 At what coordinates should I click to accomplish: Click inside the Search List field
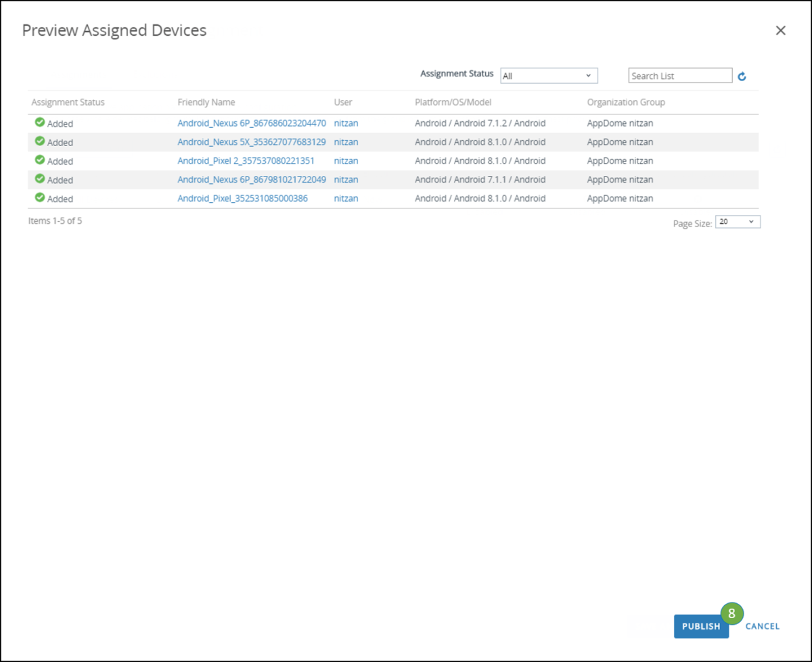[679, 76]
